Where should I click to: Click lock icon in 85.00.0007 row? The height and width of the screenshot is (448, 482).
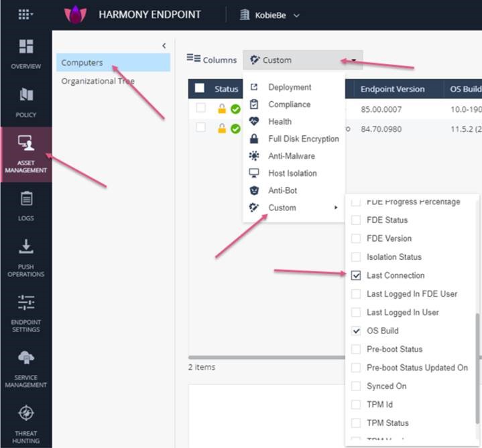(x=222, y=108)
